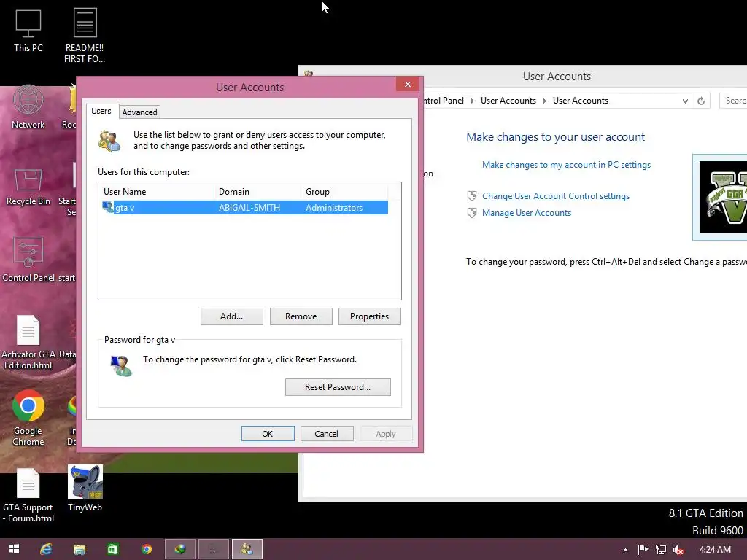747x560 pixels.
Task: Open Activator GTA Edition.html file
Action: 28,342
